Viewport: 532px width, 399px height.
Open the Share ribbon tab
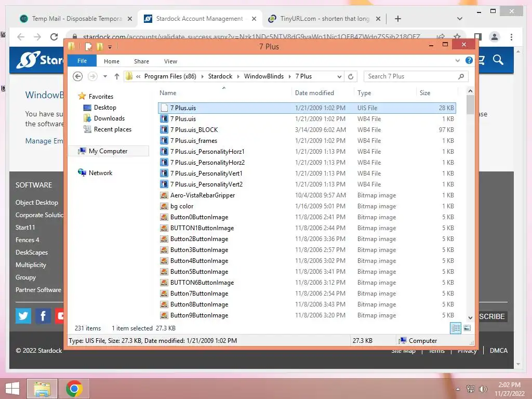click(141, 61)
